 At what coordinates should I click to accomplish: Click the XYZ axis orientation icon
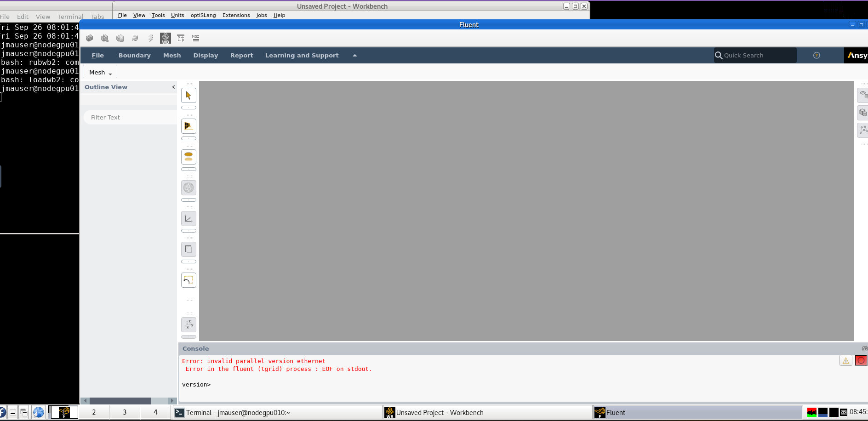coord(188,325)
